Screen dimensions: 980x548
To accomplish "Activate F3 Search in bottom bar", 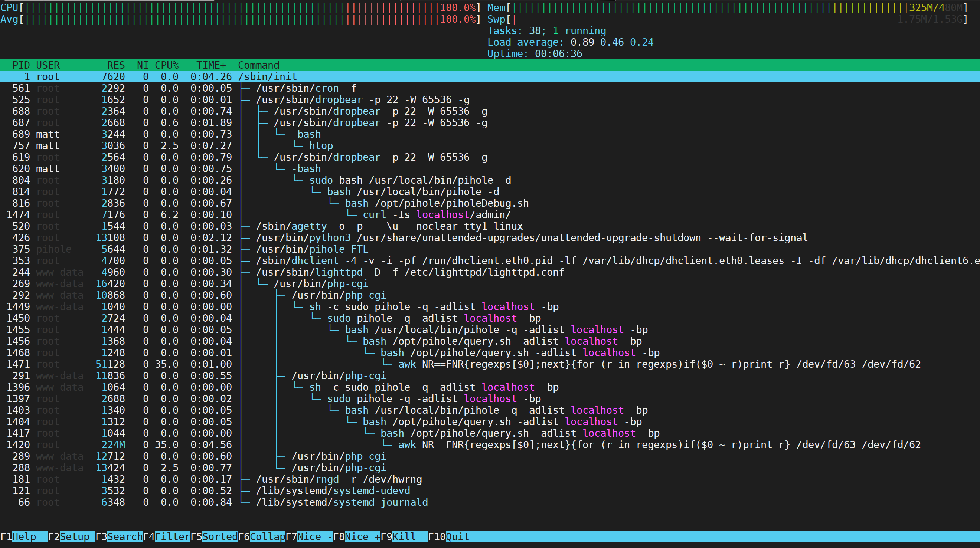I will (x=119, y=536).
